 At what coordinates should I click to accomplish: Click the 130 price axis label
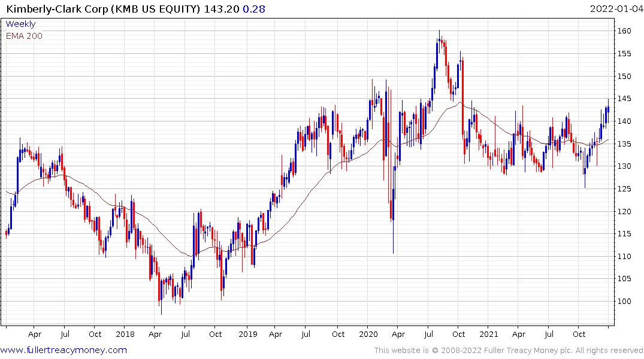pyautogui.click(x=624, y=166)
